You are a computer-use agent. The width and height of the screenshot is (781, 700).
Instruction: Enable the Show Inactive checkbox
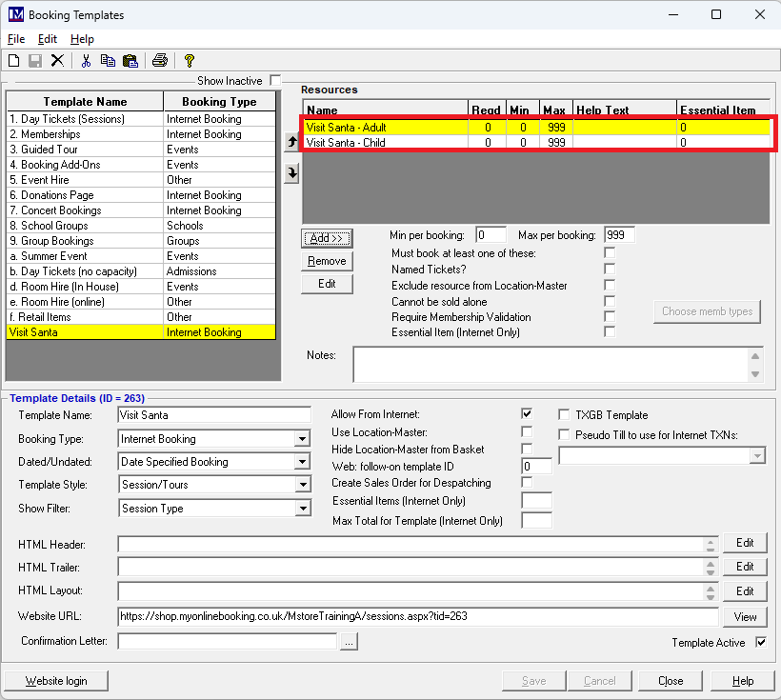[275, 81]
